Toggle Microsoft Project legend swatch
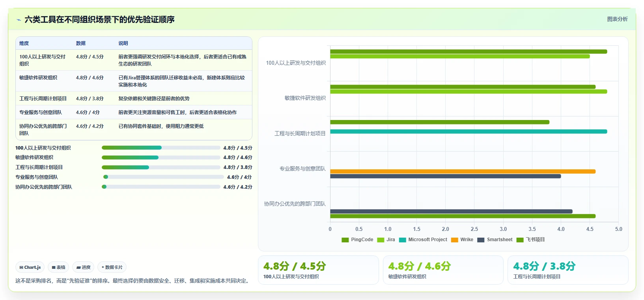This screenshot has height=300, width=644. pos(403,240)
